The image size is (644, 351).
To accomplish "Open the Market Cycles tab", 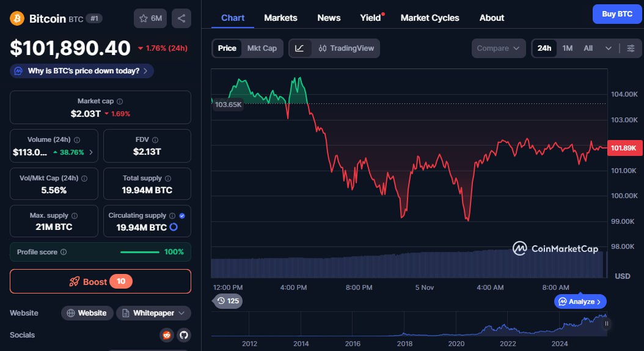I will point(430,18).
